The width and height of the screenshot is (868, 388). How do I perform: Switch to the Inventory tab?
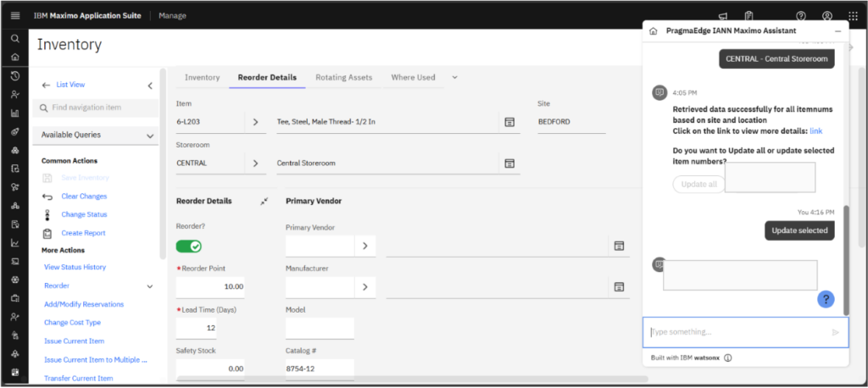202,77
